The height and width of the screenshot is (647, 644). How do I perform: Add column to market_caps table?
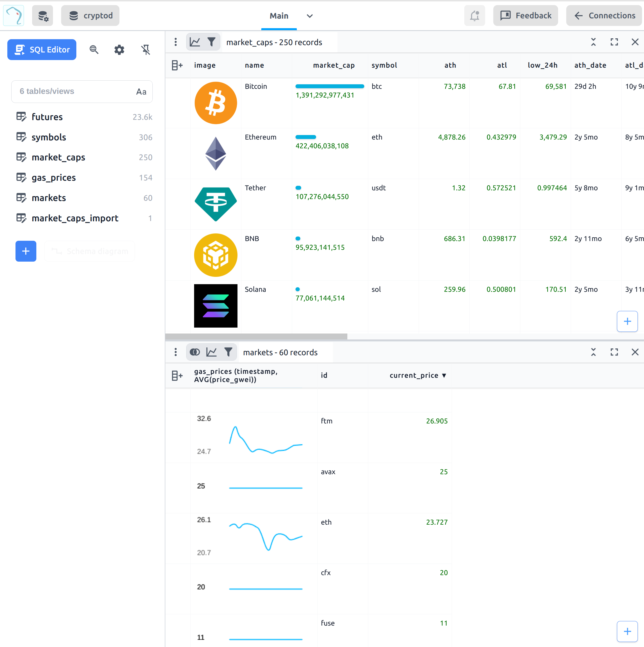point(177,65)
